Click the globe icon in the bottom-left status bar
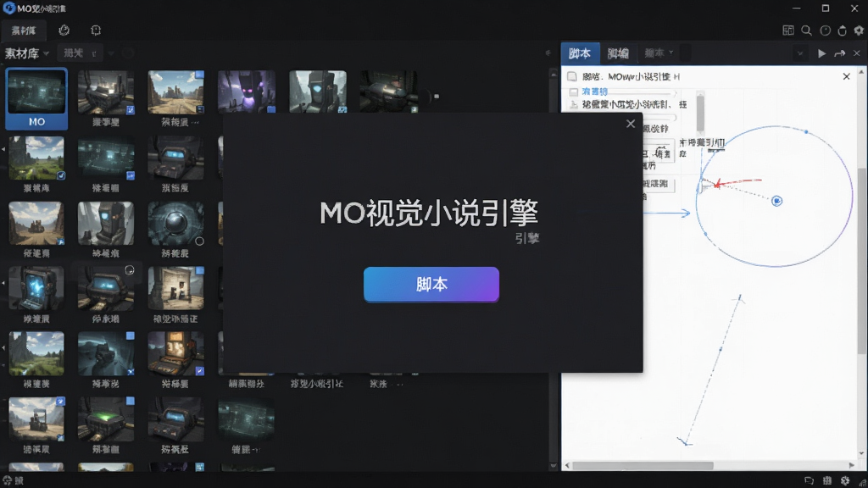Viewport: 868px width, 488px height. 7,480
